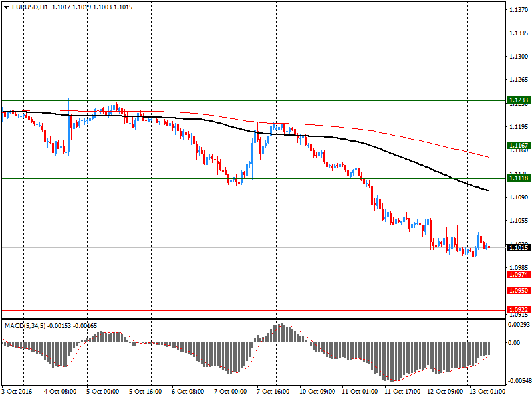Image resolution: width=532 pixels, height=399 pixels.
Task: Select the 1.0922 red support price label
Action: tap(519, 309)
